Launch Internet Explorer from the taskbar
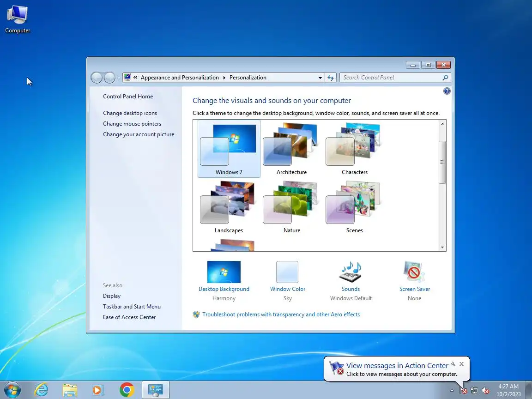The height and width of the screenshot is (399, 532). (x=42, y=390)
